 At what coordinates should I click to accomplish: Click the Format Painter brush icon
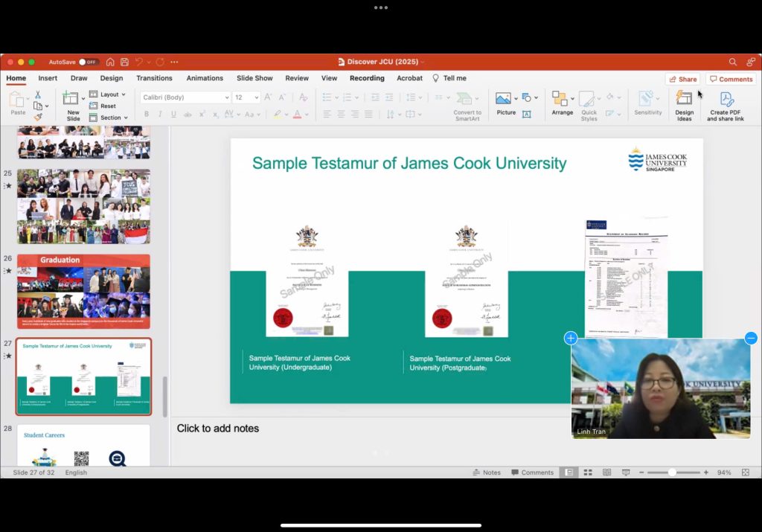click(38, 117)
